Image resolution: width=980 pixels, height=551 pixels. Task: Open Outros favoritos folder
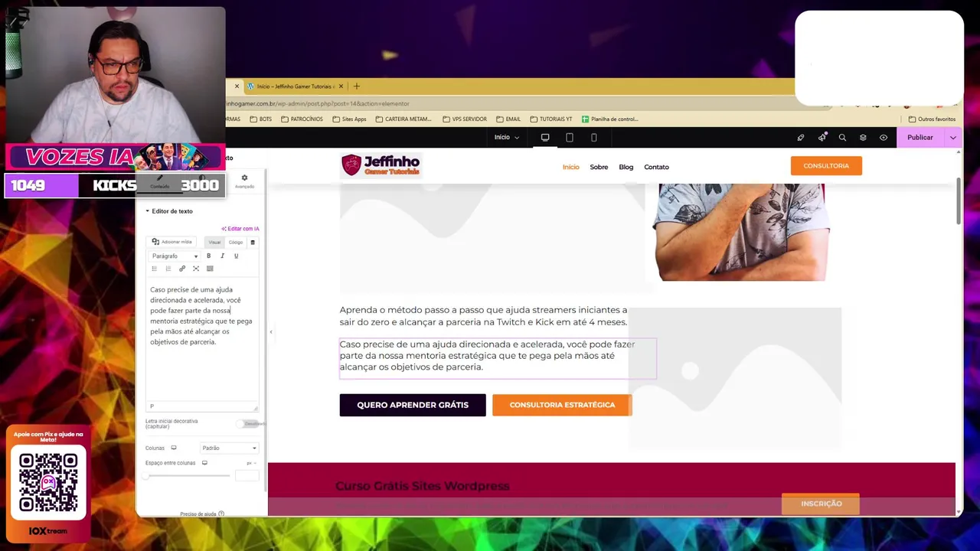tap(932, 119)
